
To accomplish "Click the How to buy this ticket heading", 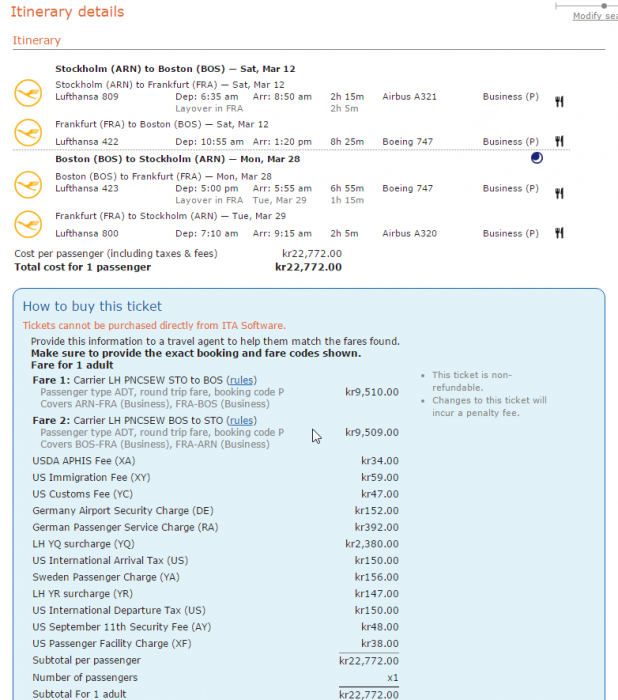I will tap(92, 306).
